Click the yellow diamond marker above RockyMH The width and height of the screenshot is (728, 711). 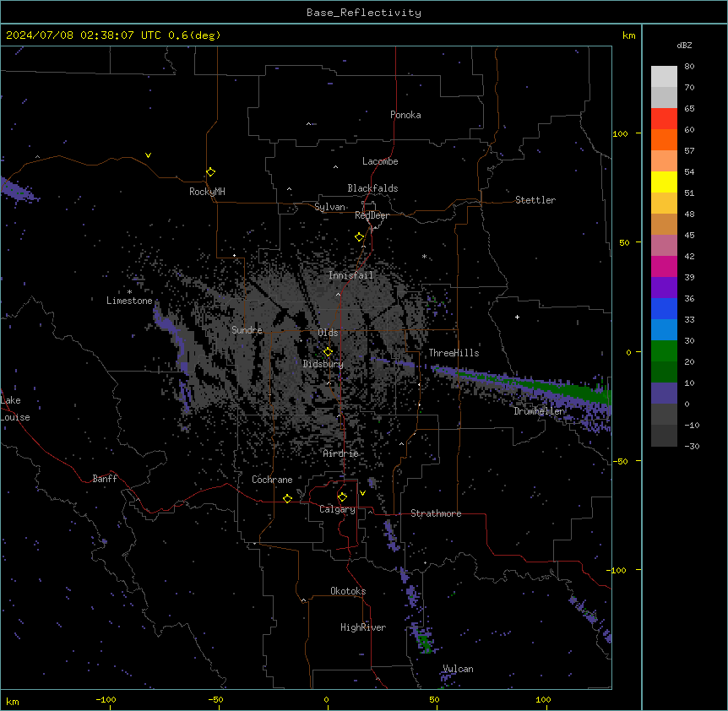coord(210,172)
